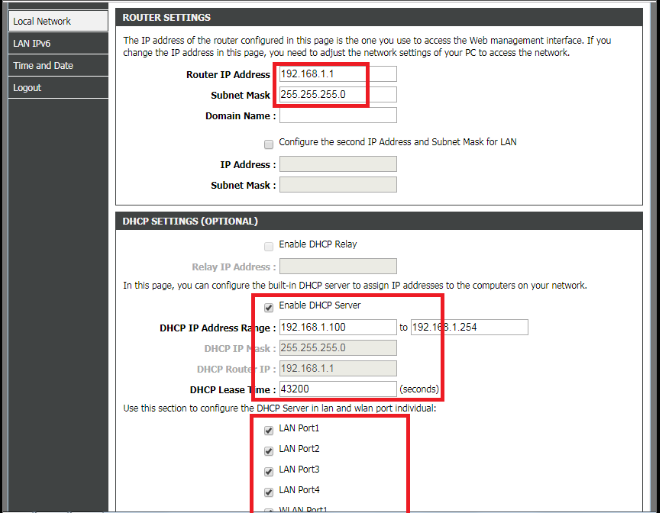Enable second IP Address and Subnet Mask checkbox

(x=269, y=145)
